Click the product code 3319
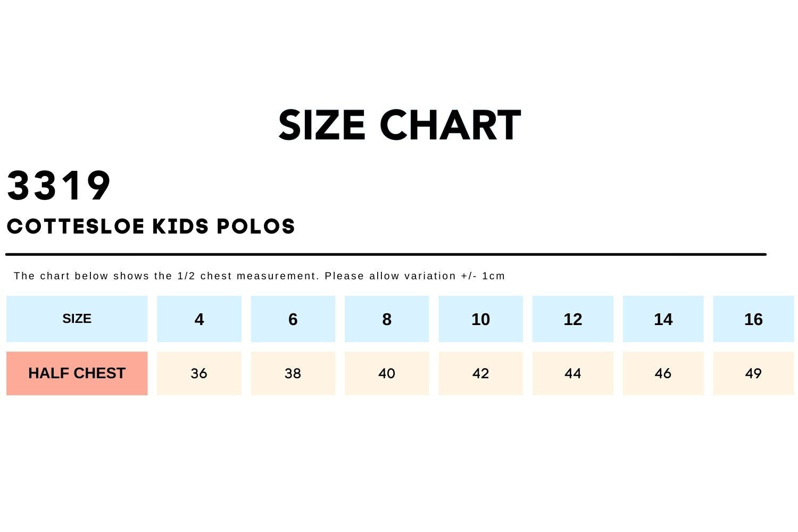The width and height of the screenshot is (798, 532). pos(59,186)
